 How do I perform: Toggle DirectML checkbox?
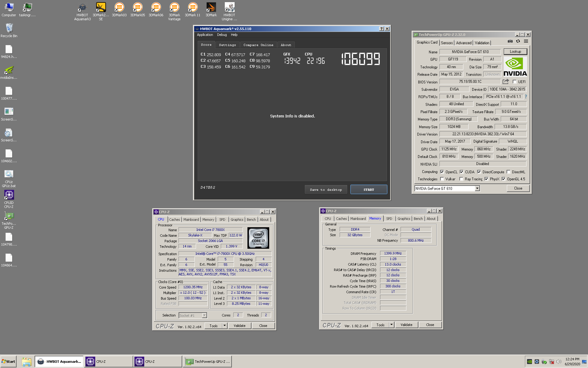[x=508, y=172]
